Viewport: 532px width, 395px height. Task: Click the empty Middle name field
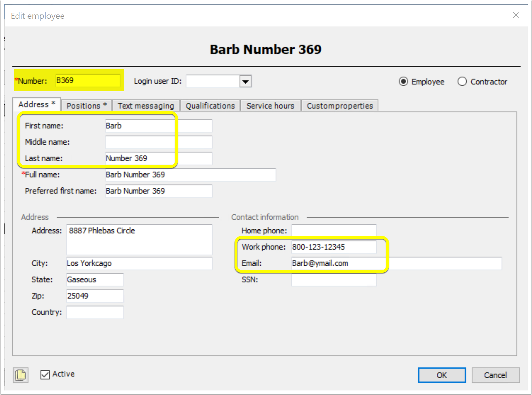159,142
